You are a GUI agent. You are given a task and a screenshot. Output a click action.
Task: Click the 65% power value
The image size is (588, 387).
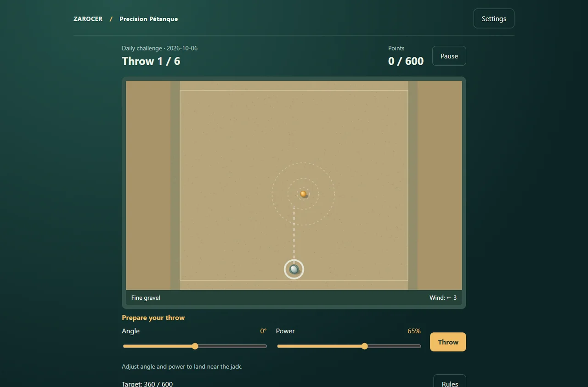coord(414,331)
